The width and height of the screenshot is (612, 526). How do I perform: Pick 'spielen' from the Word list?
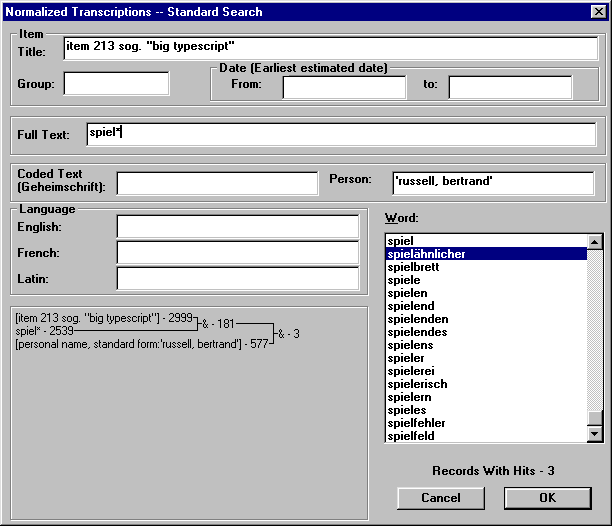(x=408, y=293)
